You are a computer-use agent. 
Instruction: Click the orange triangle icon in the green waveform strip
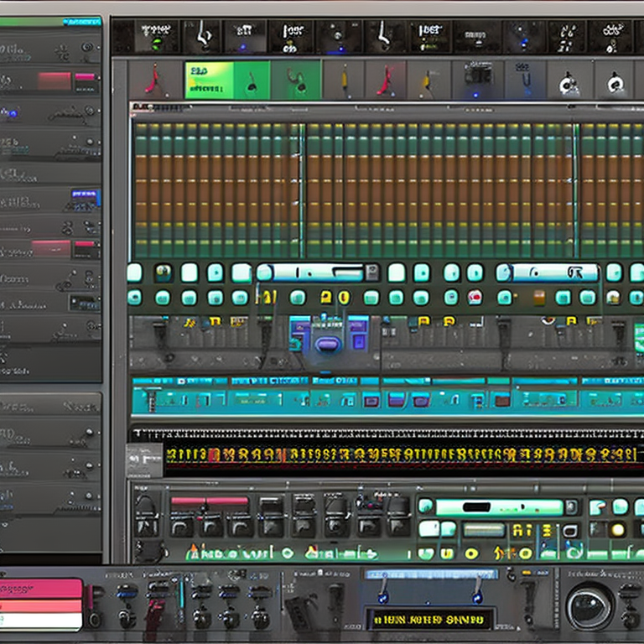(x=192, y=550)
